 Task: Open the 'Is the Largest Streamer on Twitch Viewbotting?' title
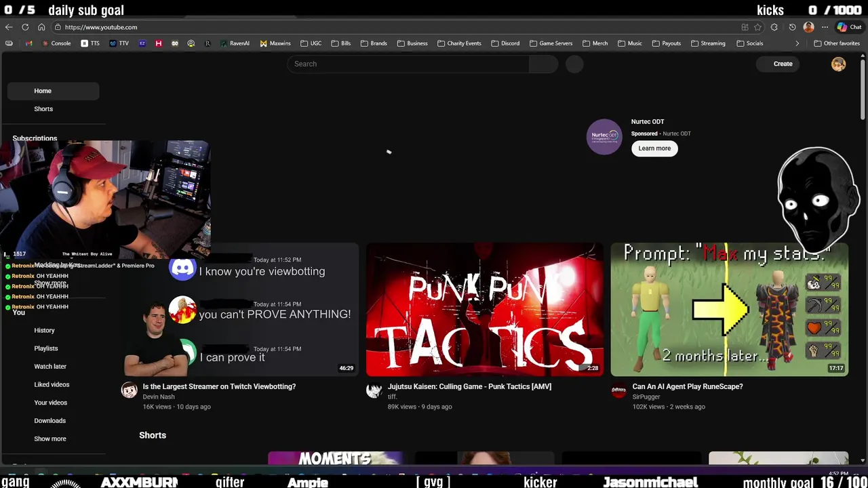coord(219,386)
